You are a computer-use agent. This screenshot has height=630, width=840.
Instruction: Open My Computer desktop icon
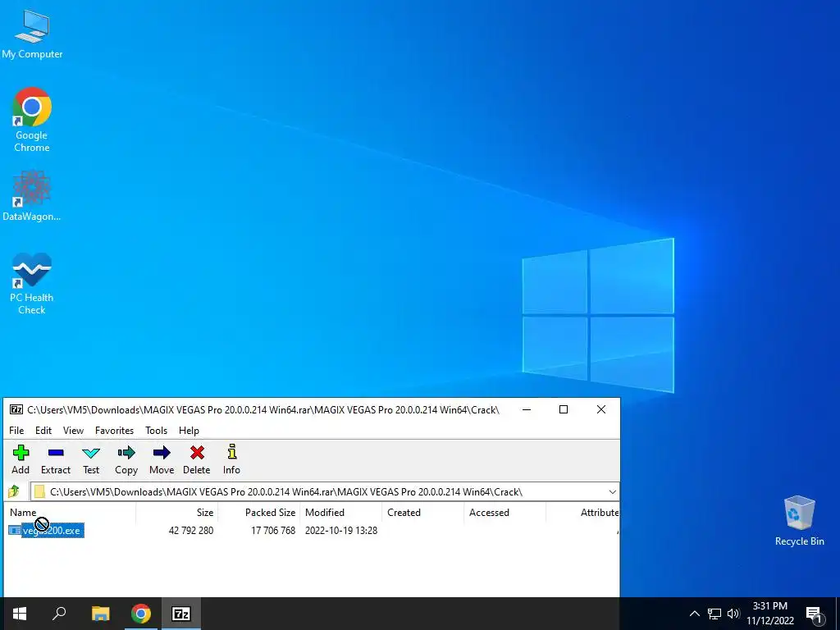[x=32, y=34]
